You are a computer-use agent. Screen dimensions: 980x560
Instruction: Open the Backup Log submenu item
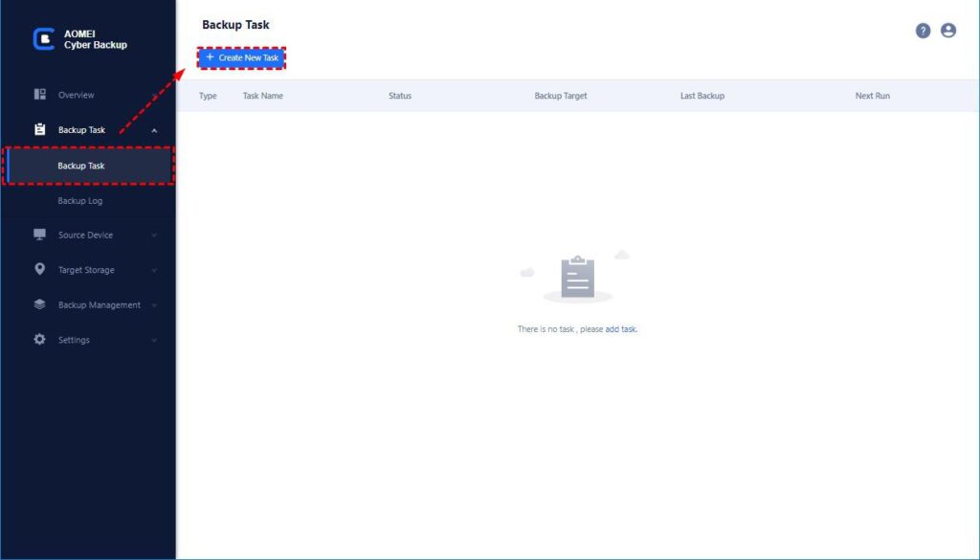tap(80, 201)
